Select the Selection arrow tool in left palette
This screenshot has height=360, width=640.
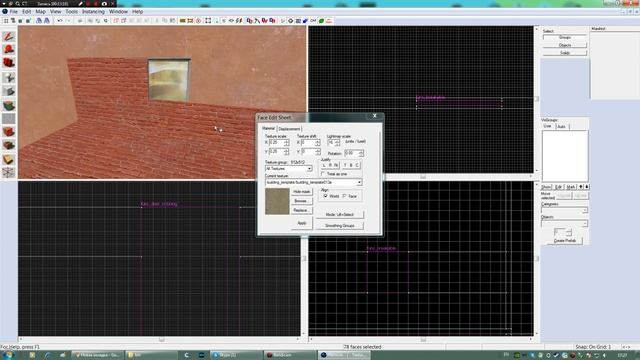[9, 36]
